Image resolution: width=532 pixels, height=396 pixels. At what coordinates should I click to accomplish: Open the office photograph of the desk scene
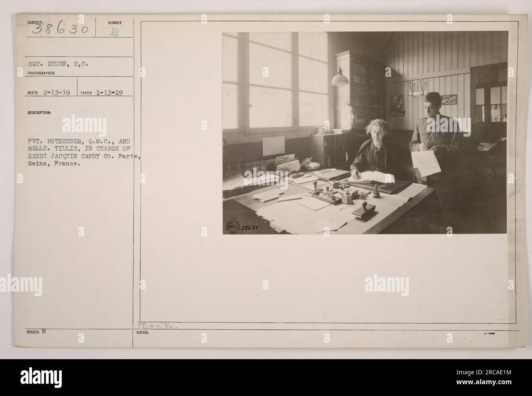(365, 133)
